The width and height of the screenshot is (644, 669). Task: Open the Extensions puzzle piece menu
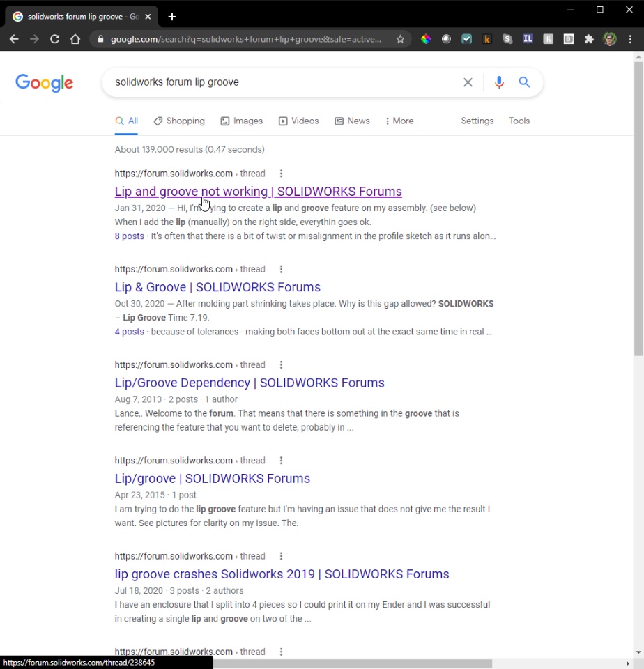(x=589, y=39)
